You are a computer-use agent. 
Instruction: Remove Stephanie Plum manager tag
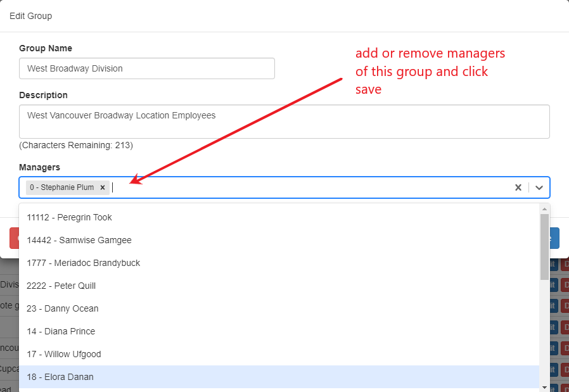point(102,187)
